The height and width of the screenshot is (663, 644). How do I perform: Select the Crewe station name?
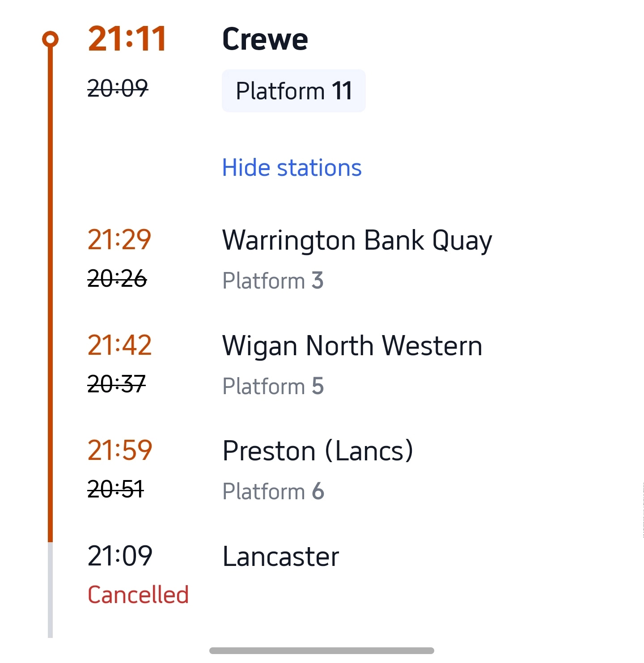265,39
